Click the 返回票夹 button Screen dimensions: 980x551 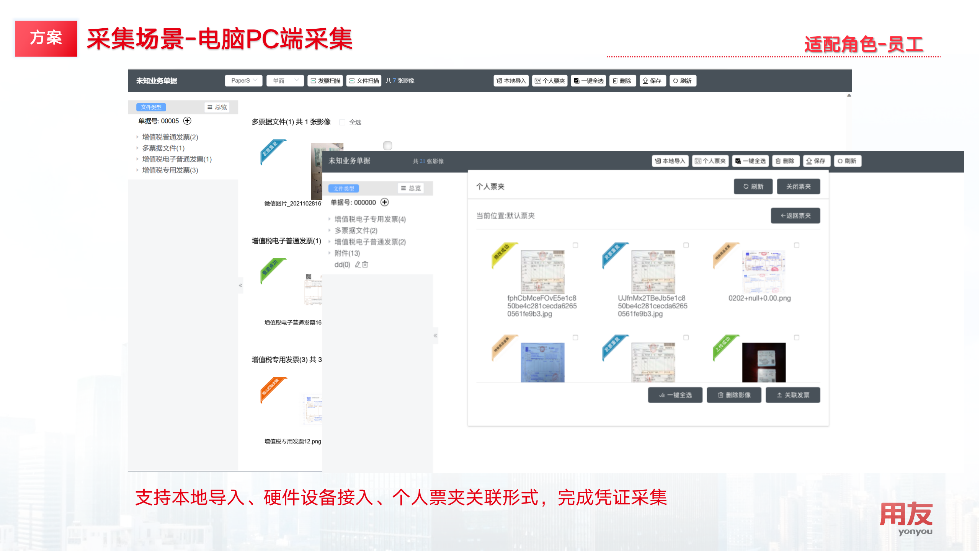point(795,215)
